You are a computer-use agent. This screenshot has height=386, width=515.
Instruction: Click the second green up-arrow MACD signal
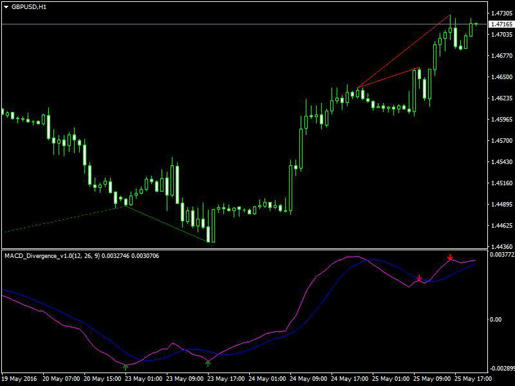click(x=208, y=363)
